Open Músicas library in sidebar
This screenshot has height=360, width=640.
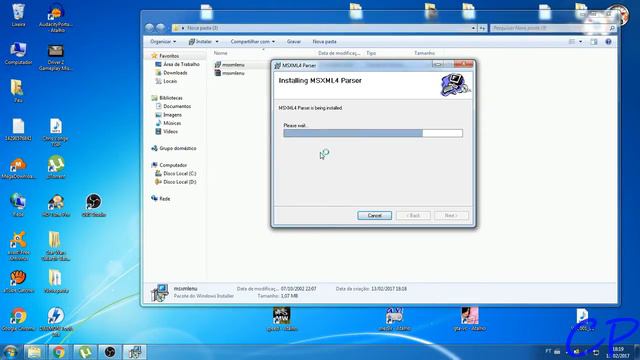(172, 123)
